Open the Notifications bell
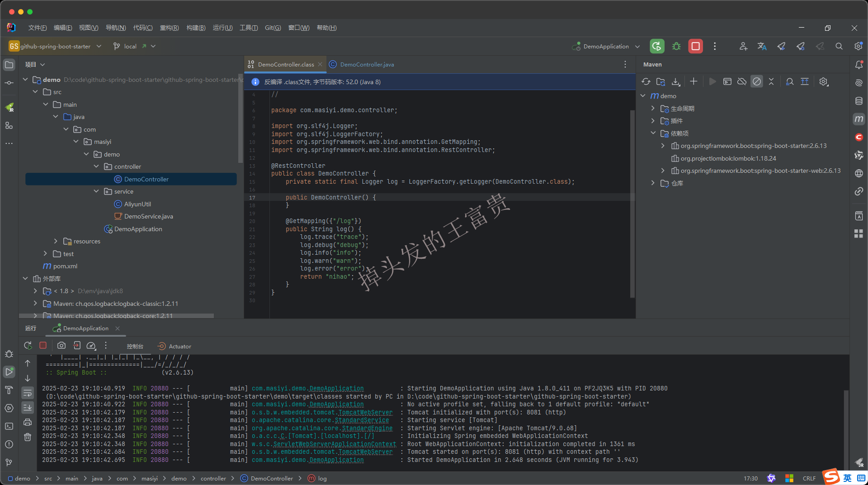Screen dimensions: 868x485 click(x=859, y=65)
